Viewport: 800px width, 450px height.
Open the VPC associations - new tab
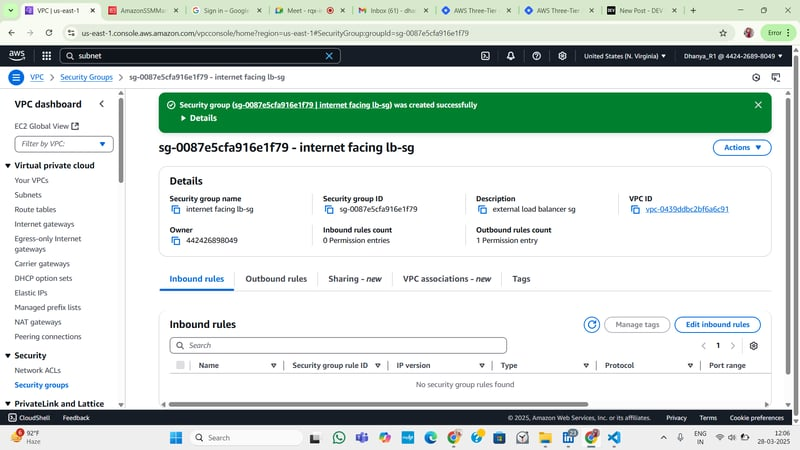(x=447, y=279)
